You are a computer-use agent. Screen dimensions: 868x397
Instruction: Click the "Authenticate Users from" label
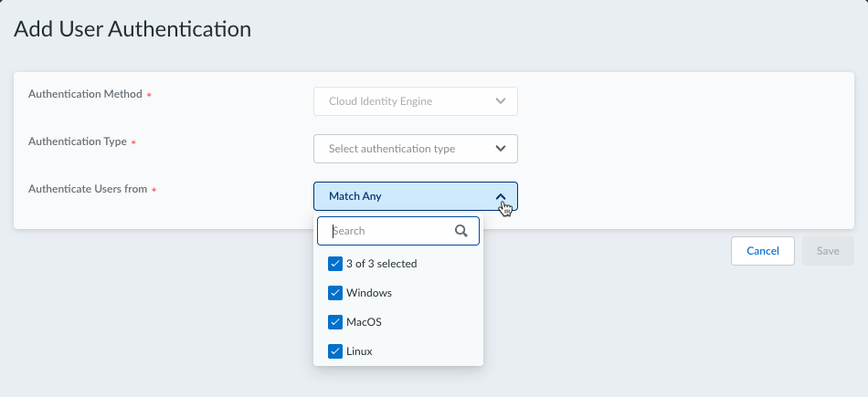88,189
